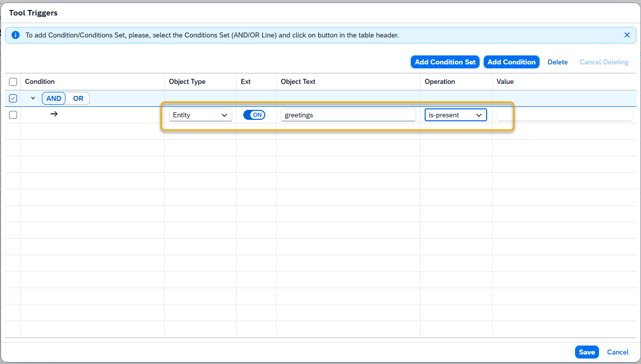Turn off the Ext switch
This screenshot has width=641, height=364.
[x=254, y=115]
